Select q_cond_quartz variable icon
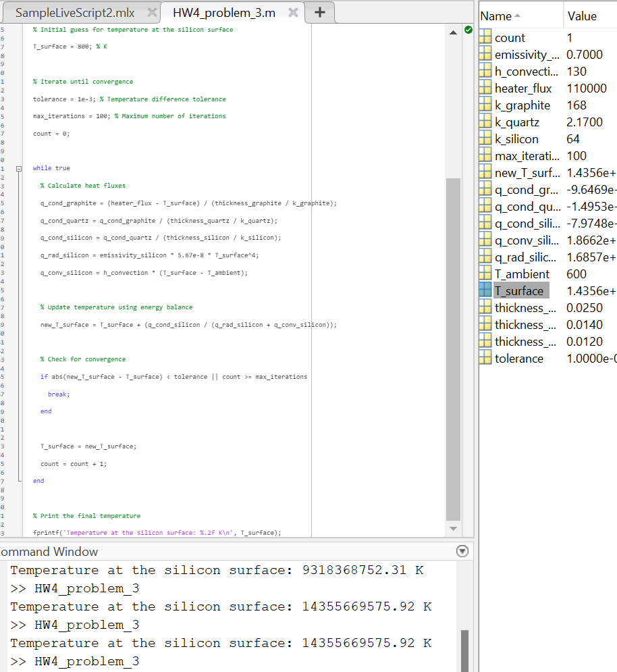 485,205
